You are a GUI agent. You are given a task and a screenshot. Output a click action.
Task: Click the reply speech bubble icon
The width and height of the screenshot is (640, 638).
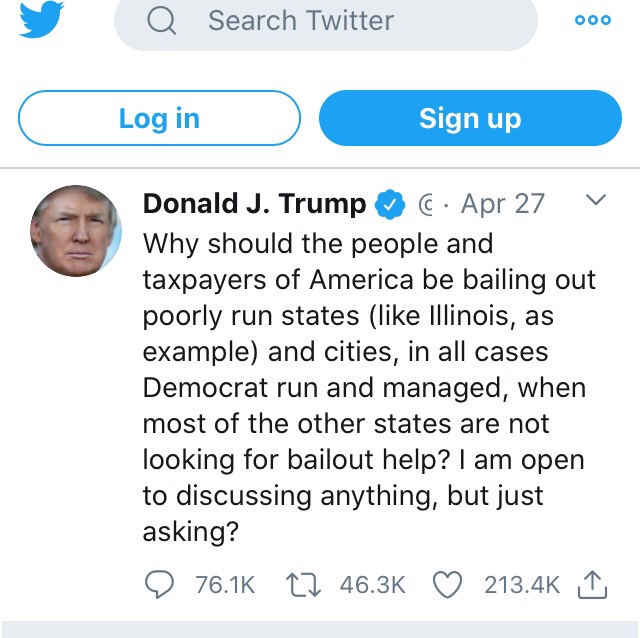tap(160, 584)
